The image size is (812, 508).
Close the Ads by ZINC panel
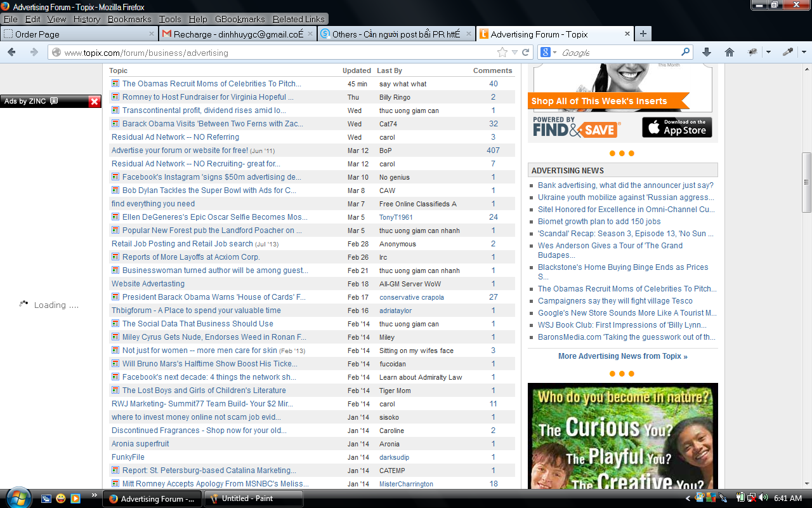pyautogui.click(x=95, y=101)
